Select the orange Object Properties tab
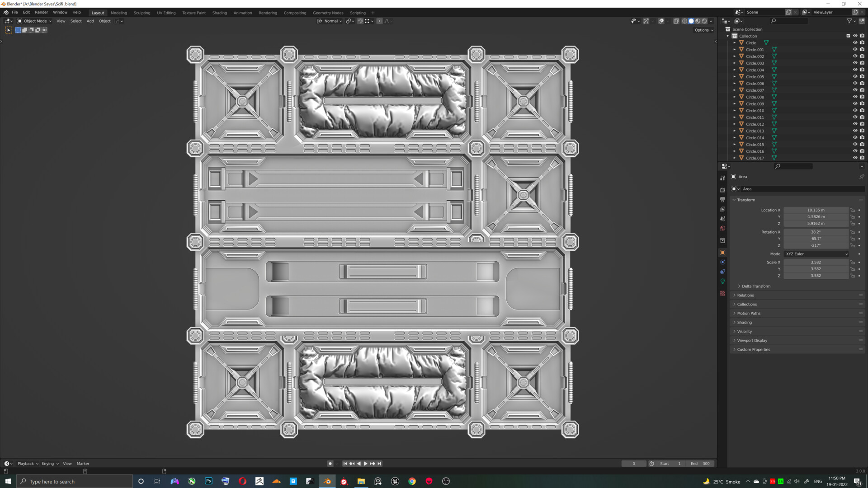This screenshot has width=868, height=488. point(722,252)
